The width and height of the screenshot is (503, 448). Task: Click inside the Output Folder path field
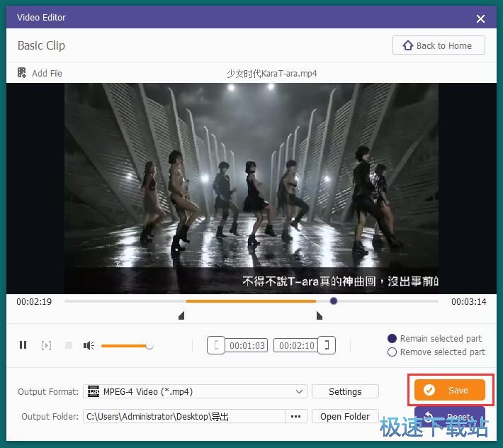183,417
